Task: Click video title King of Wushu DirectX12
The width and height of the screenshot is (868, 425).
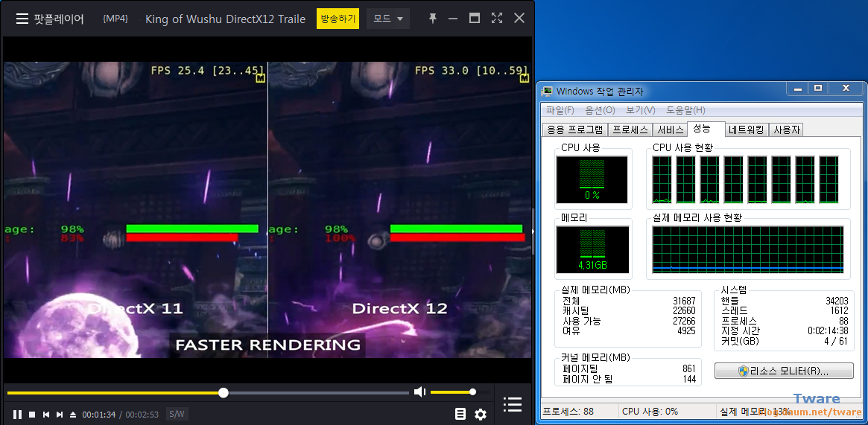Action: coord(225,19)
